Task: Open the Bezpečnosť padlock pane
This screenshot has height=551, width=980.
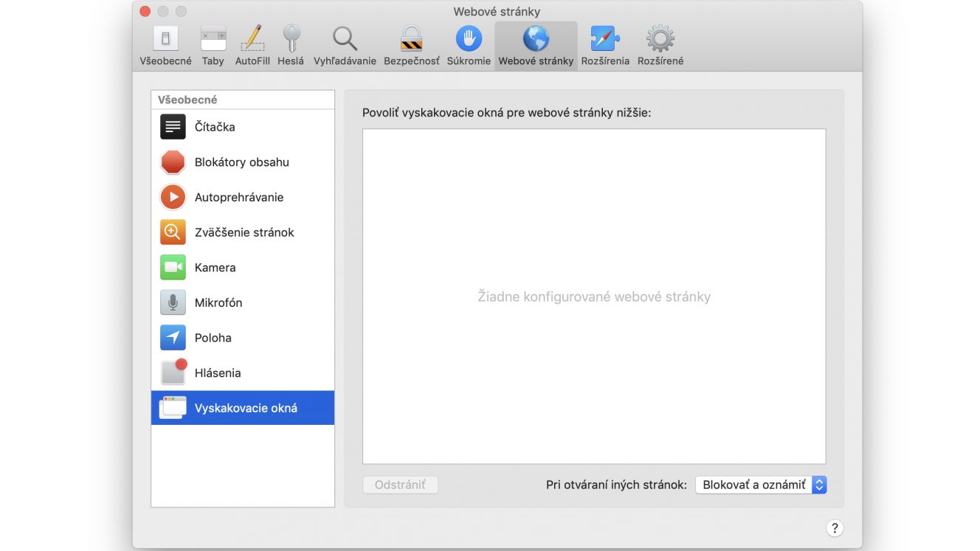Action: point(411,46)
